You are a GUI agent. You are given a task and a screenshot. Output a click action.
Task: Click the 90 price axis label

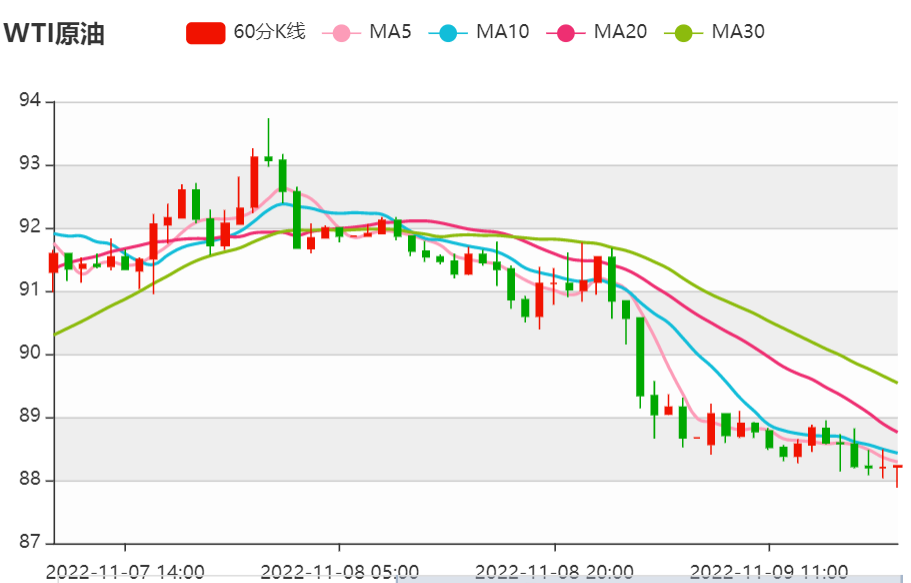point(30,353)
